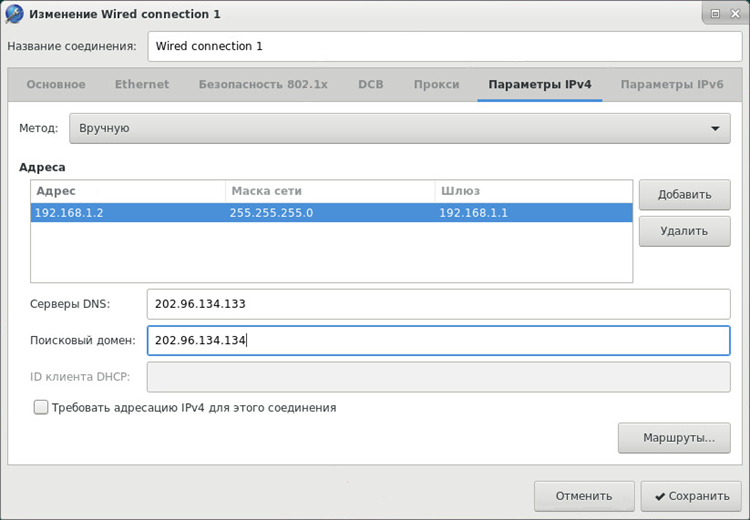The width and height of the screenshot is (750, 520).
Task: Switch to the Основное tab
Action: [56, 85]
